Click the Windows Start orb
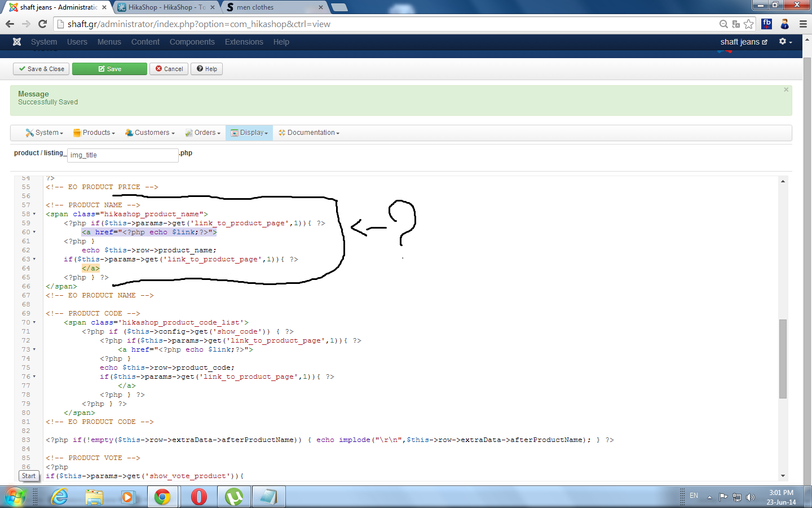Screen dimensions: 812x508 pyautogui.click(x=15, y=497)
